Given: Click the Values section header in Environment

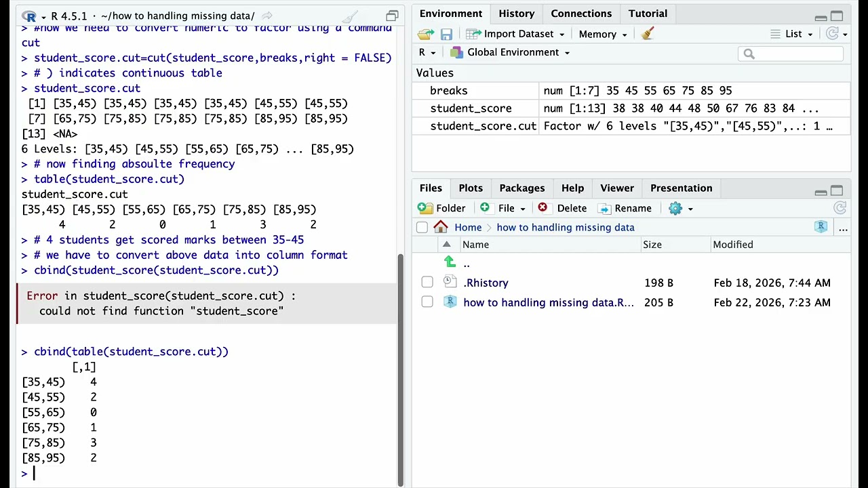Looking at the screenshot, I should [435, 73].
